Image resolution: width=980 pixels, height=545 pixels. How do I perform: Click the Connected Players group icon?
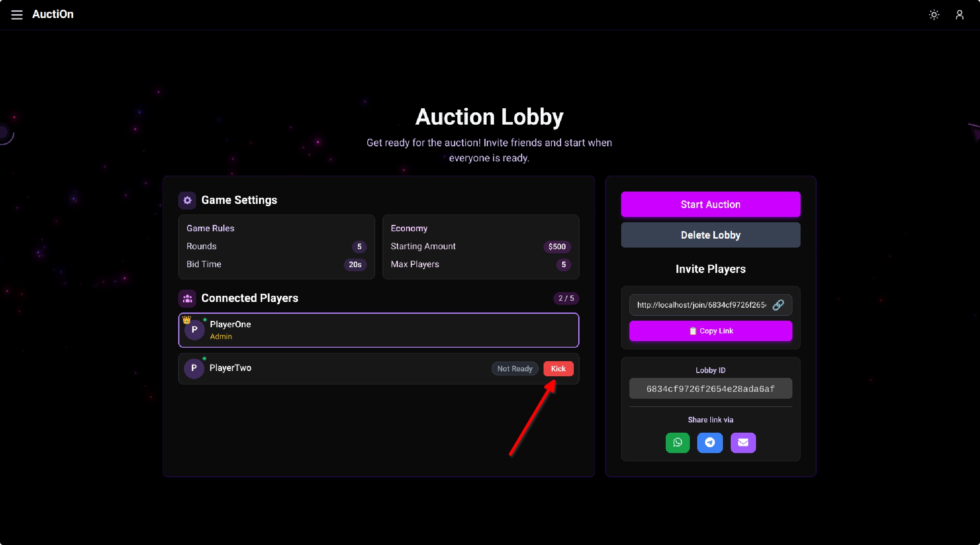187,298
